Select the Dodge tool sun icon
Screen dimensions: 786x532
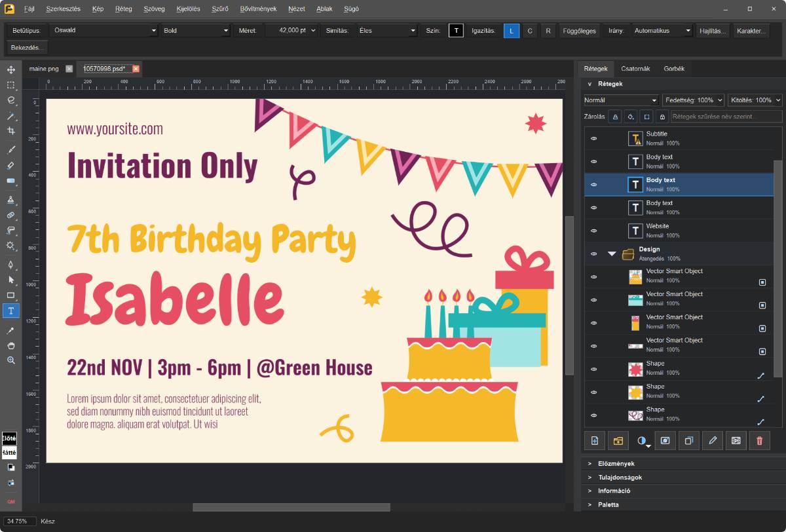coord(10,246)
